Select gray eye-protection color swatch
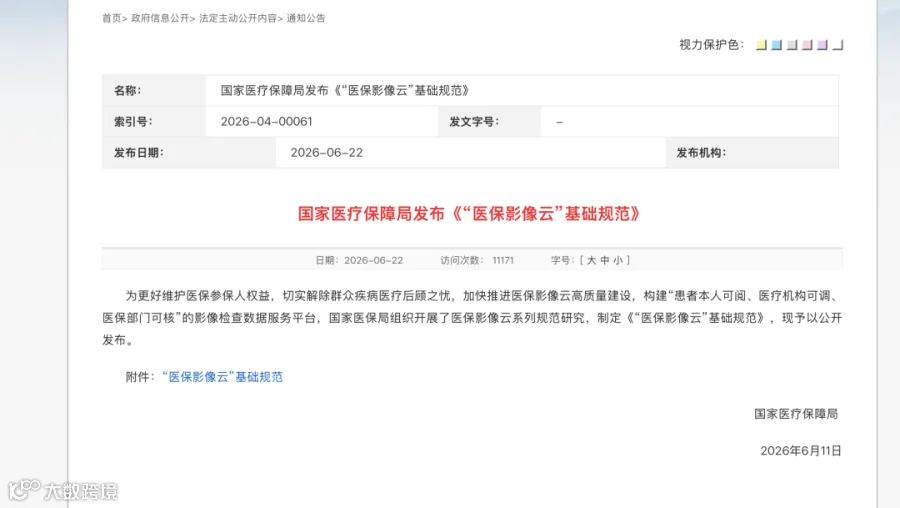The width and height of the screenshot is (900, 508). tap(792, 45)
